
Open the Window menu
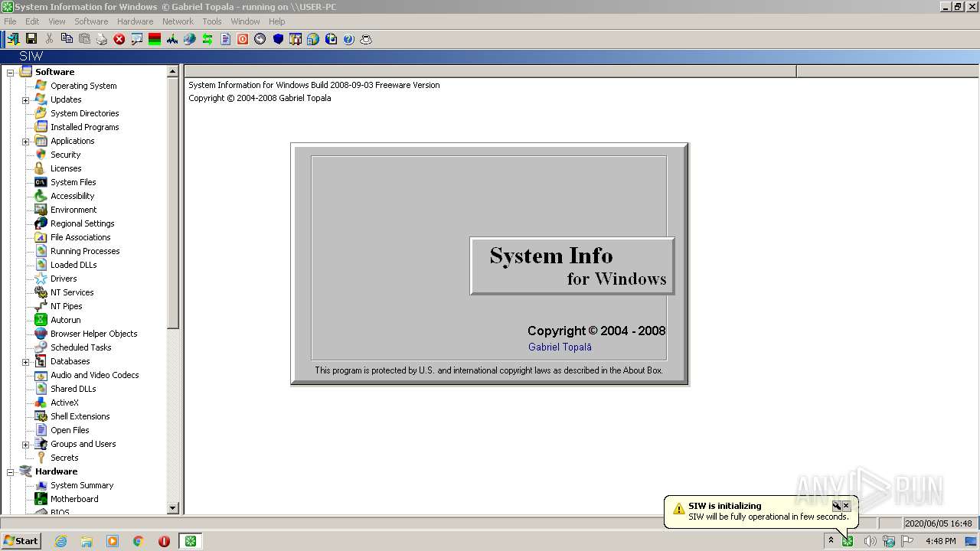(245, 21)
